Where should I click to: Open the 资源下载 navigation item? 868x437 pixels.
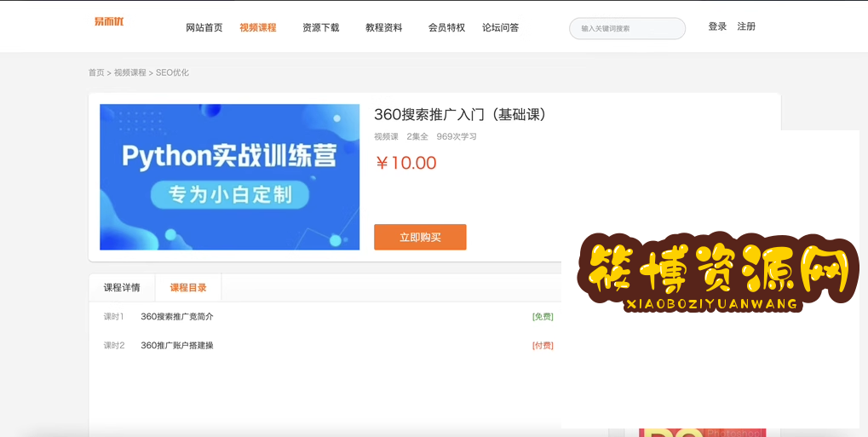point(321,28)
